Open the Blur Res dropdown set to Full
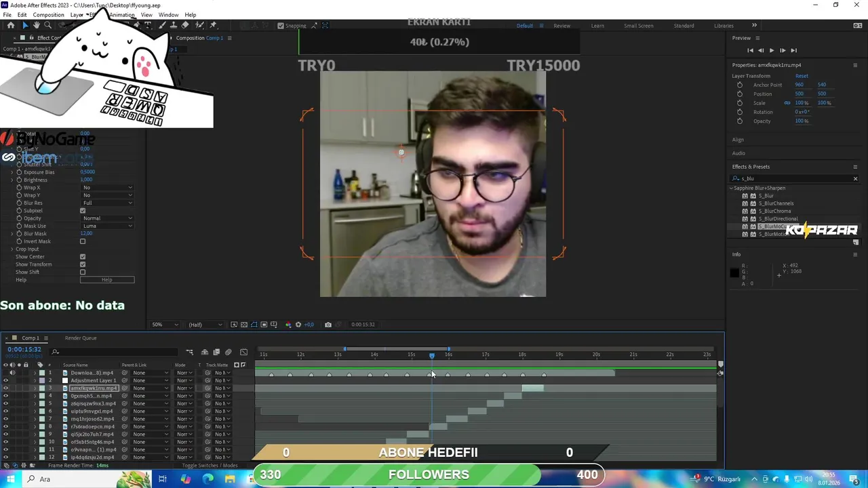 (x=107, y=203)
